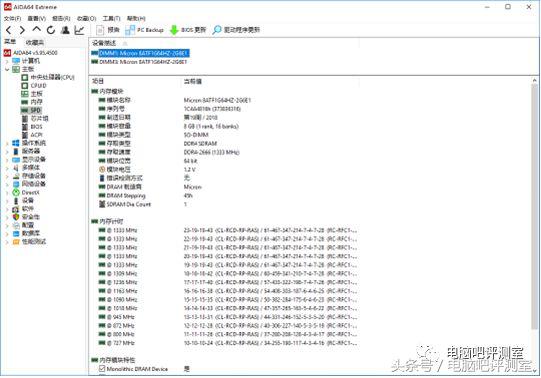Image resolution: width=541 pixels, height=378 pixels.
Task: Select the @ 945 MHz timing row
Action: pos(228,317)
